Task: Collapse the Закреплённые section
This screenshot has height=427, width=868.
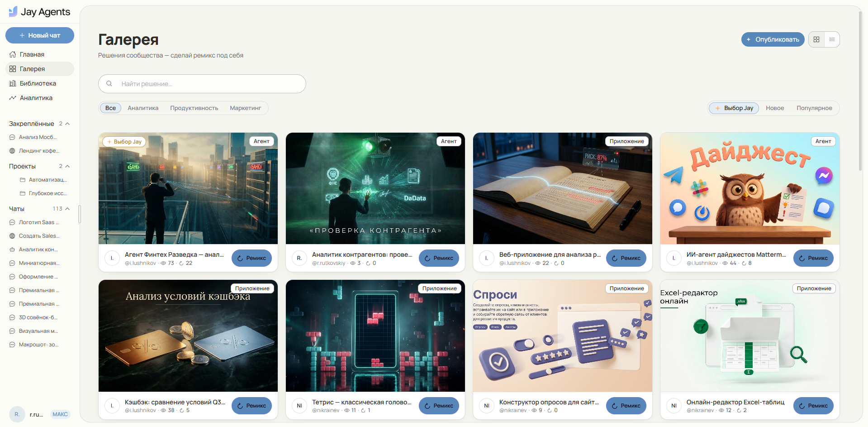Action: (67, 124)
